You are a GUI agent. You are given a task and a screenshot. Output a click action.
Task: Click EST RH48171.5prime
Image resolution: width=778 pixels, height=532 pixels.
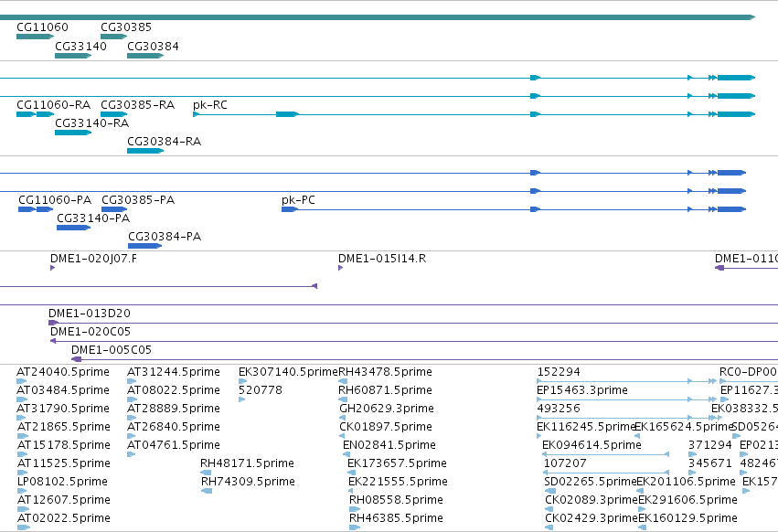point(247,463)
